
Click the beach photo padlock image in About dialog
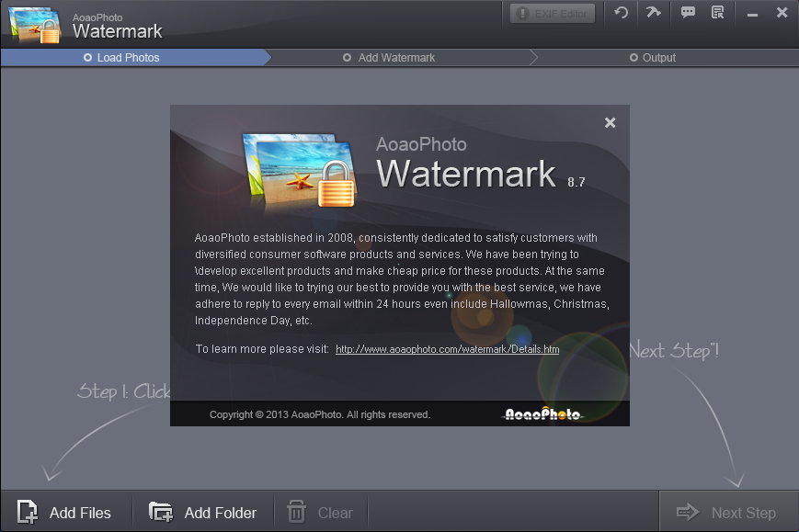300,171
